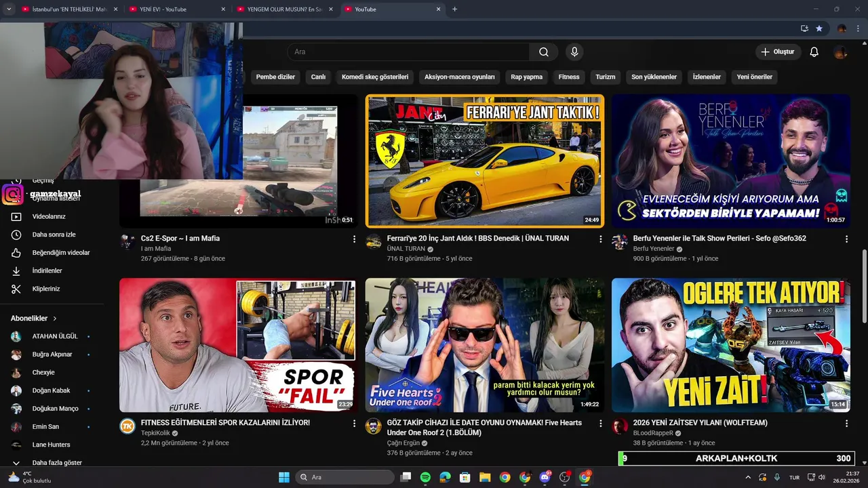Image resolution: width=868 pixels, height=488 pixels.
Task: Click the install app icon in address bar
Action: [x=804, y=28]
